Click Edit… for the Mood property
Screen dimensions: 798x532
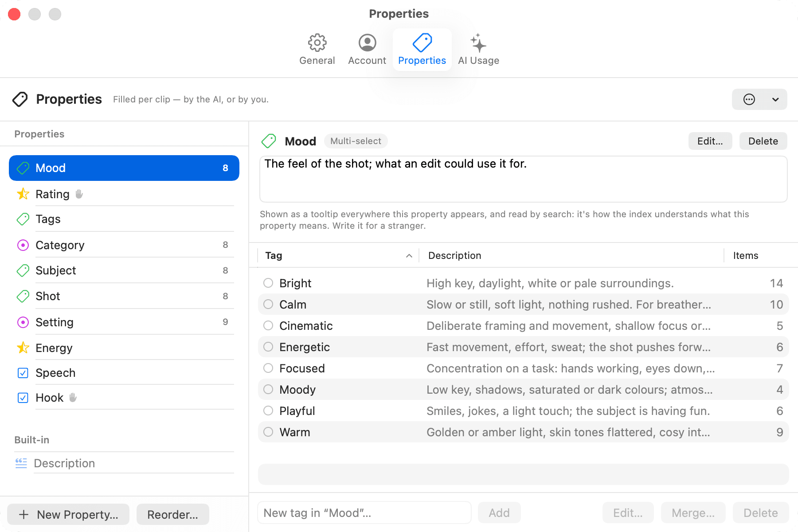point(710,141)
